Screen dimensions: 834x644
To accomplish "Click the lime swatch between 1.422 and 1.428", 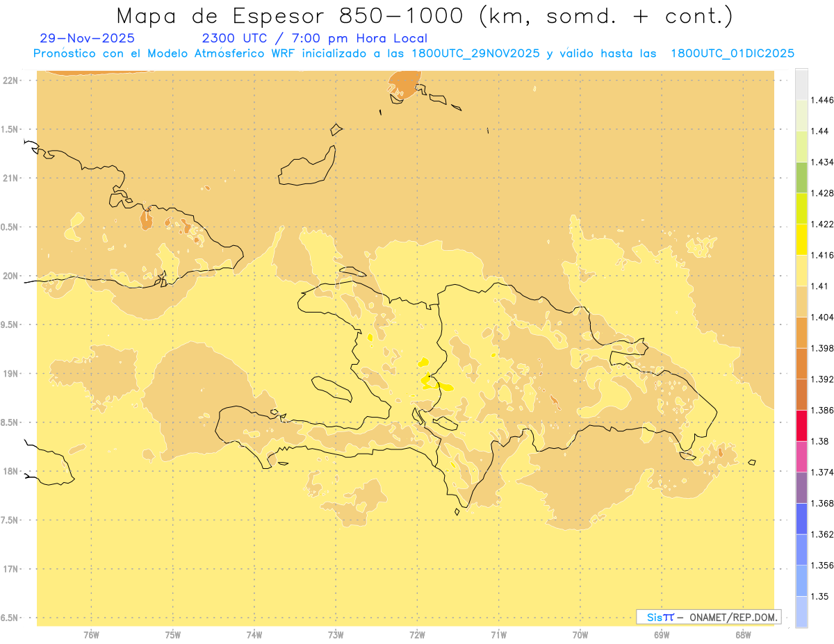I will (x=801, y=208).
